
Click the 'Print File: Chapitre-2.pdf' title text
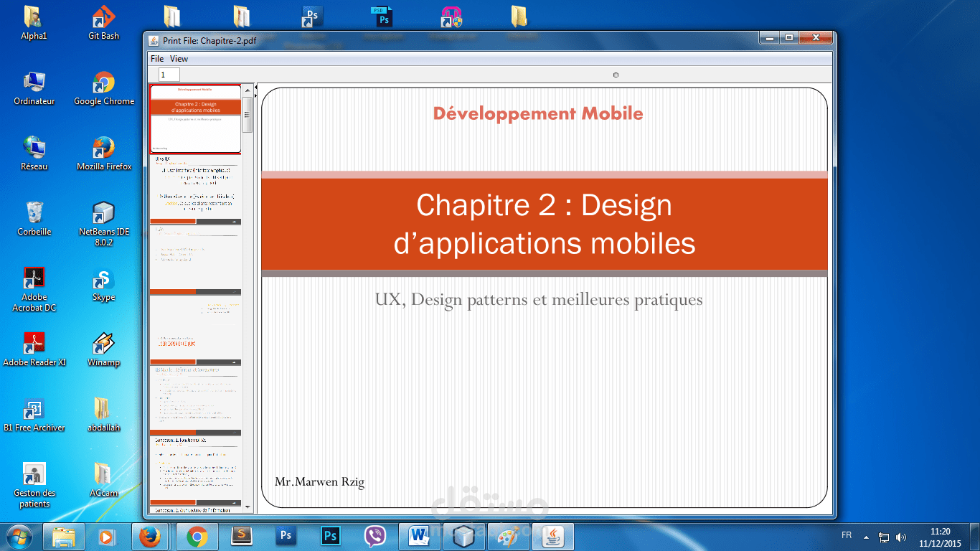coord(209,41)
